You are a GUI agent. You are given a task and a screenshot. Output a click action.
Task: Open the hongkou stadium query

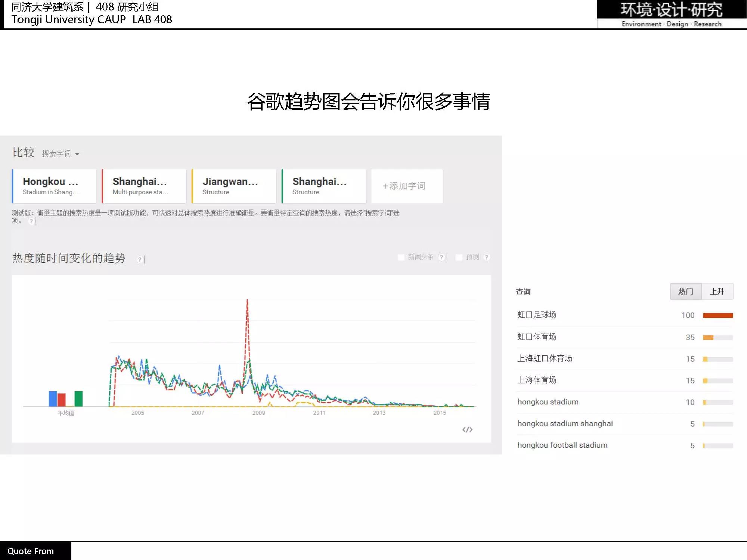point(548,402)
